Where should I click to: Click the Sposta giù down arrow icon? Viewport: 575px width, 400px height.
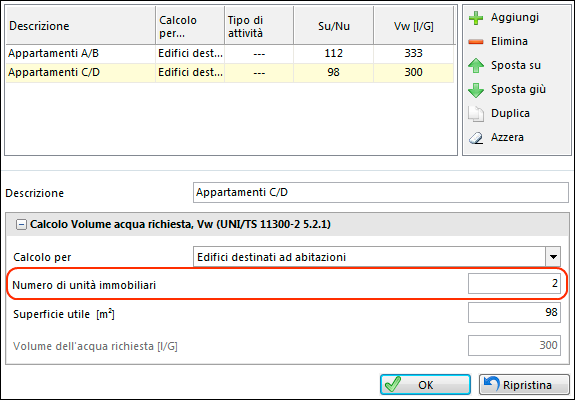pyautogui.click(x=476, y=90)
